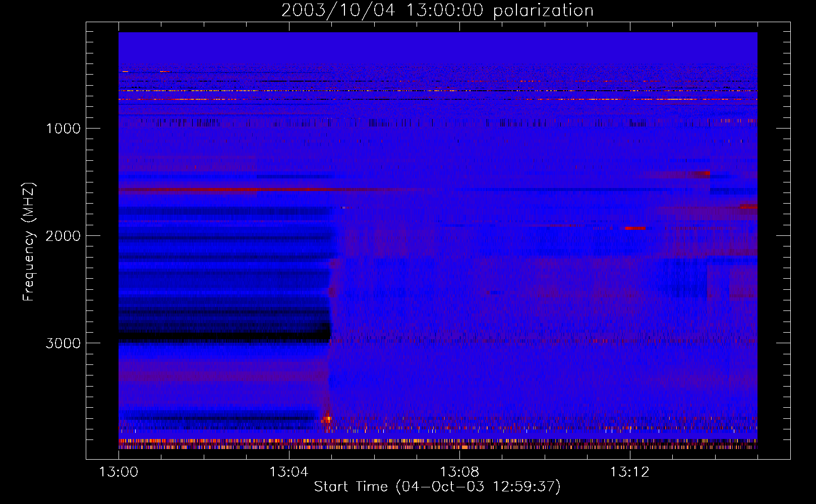
Task: Click the short red streak near 13:12
Action: point(635,228)
